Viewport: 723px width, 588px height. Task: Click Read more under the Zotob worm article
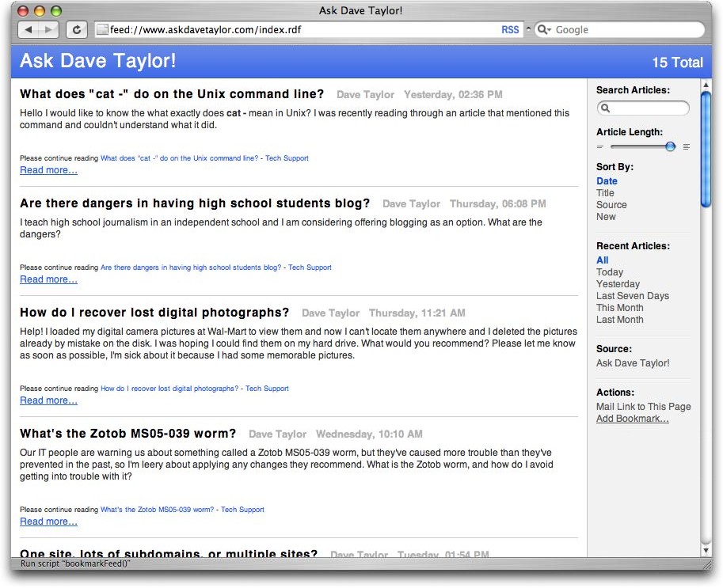pos(48,522)
